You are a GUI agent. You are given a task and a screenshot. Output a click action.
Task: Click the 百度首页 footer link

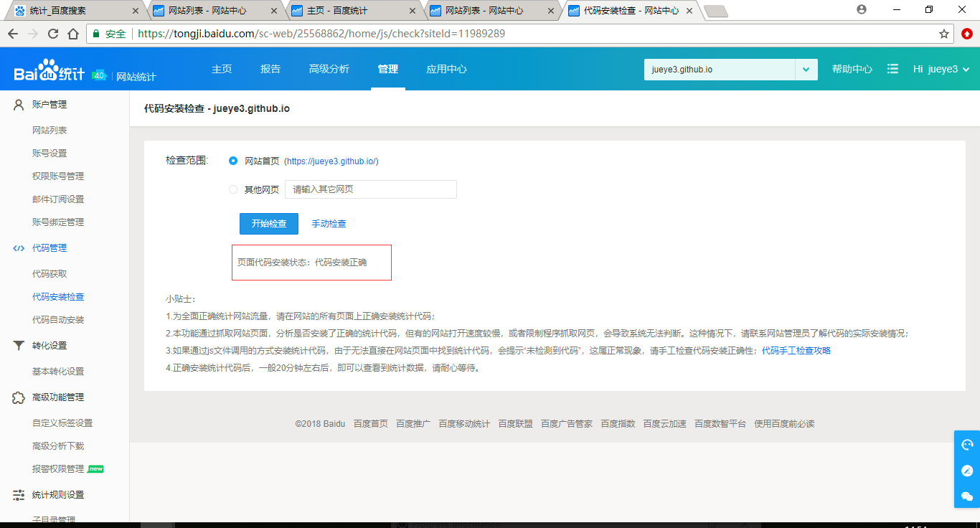[370, 424]
